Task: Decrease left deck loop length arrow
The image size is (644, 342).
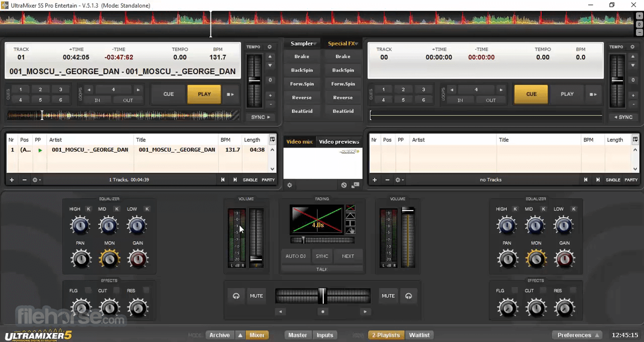Action: [x=89, y=90]
